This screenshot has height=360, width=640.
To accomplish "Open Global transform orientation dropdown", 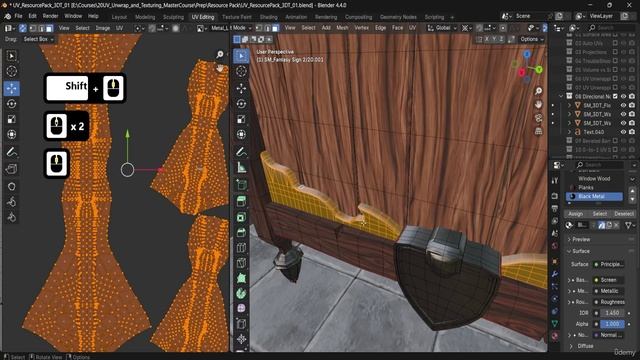I will click(x=442, y=28).
